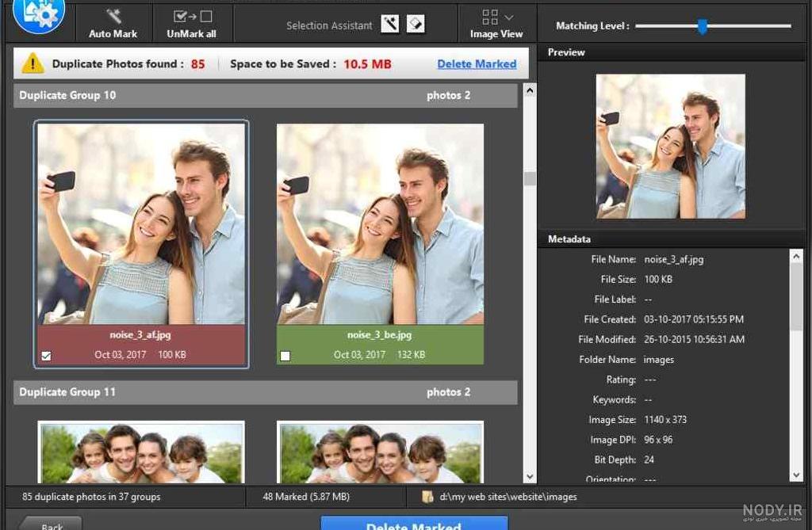This screenshot has width=812, height=530.
Task: Click the blue Delete Marked button
Action: pyautogui.click(x=414, y=523)
